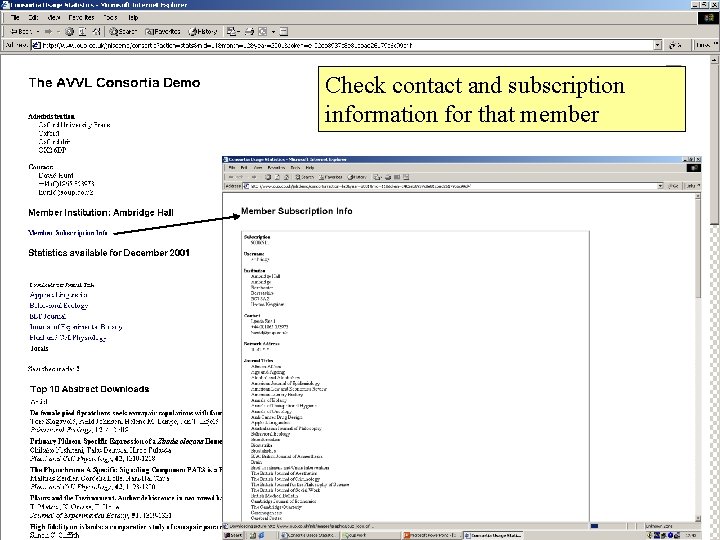This screenshot has width=720, height=540.
Task: Click the Edit icon in the main browser toolbar
Action: [x=263, y=31]
